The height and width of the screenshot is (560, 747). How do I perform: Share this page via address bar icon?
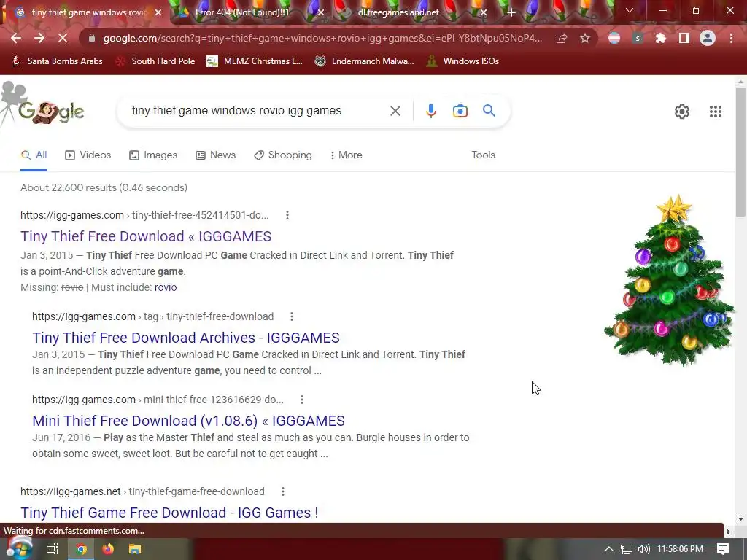coord(562,38)
